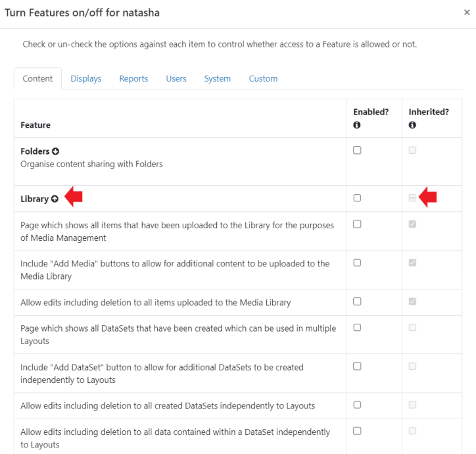This screenshot has height=454, width=476.
Task: Tick the Library group Enabled checkbox
Action: tap(357, 198)
